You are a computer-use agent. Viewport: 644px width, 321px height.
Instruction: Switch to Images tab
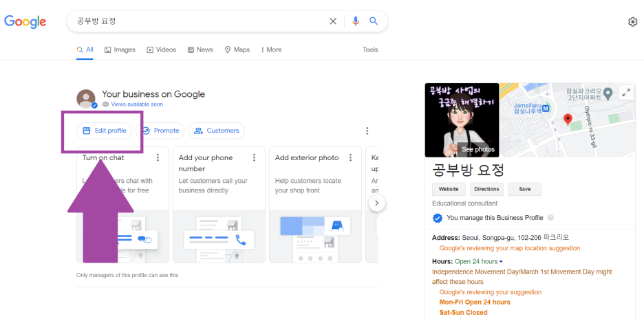(120, 49)
